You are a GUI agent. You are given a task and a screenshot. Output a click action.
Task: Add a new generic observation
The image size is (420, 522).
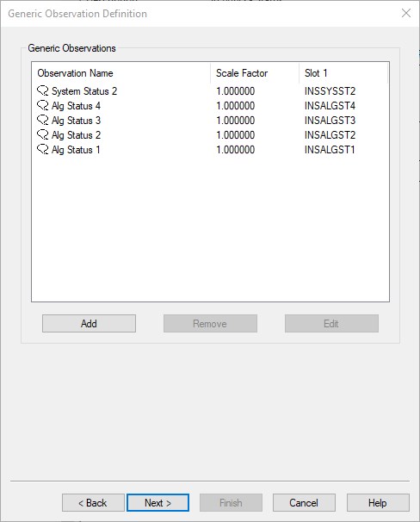89,324
